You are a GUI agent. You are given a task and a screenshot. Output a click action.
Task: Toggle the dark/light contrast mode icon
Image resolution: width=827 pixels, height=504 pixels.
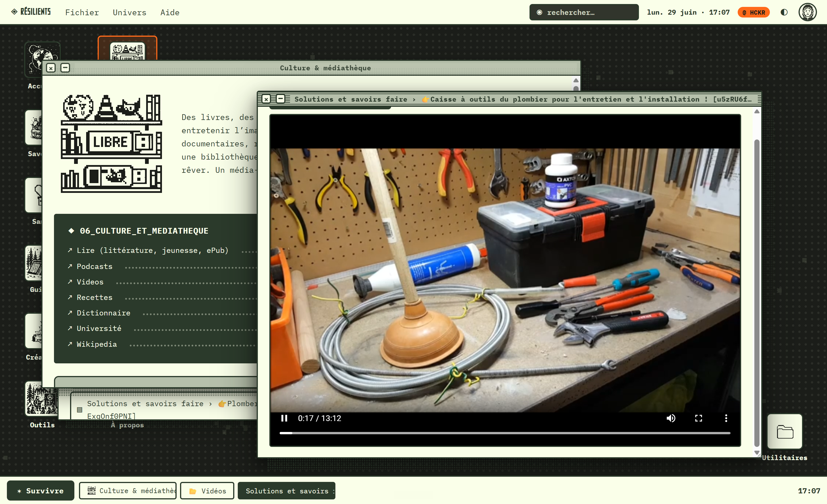point(784,12)
